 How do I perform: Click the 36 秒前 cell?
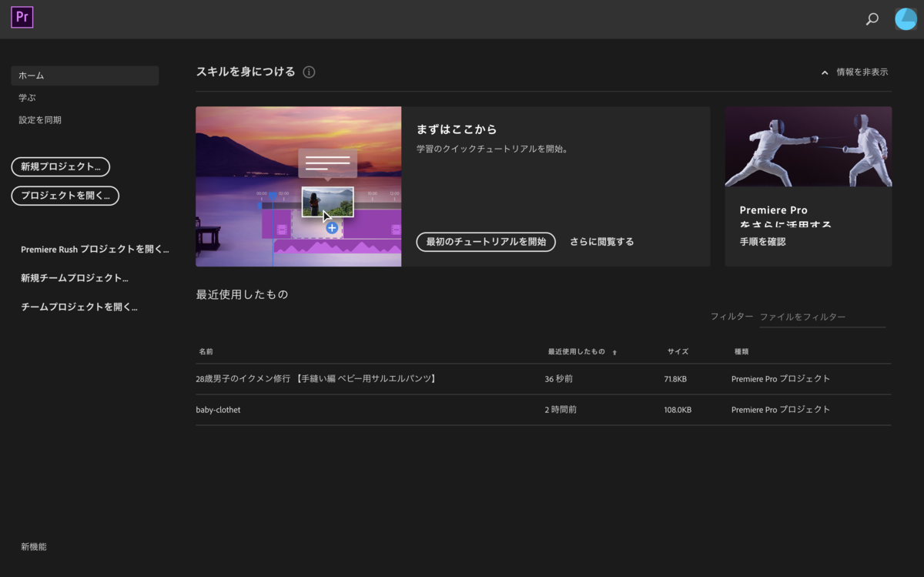[558, 379]
